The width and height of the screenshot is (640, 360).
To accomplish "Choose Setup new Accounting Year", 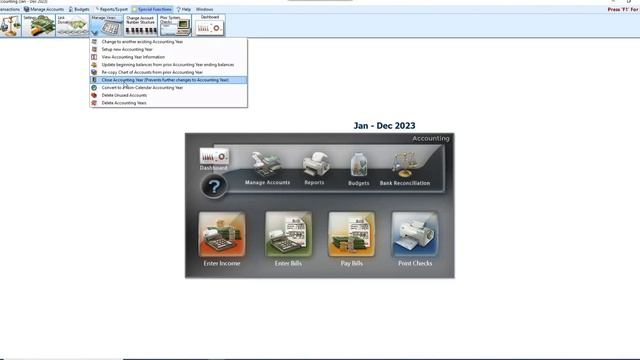I will pyautogui.click(x=168, y=49).
